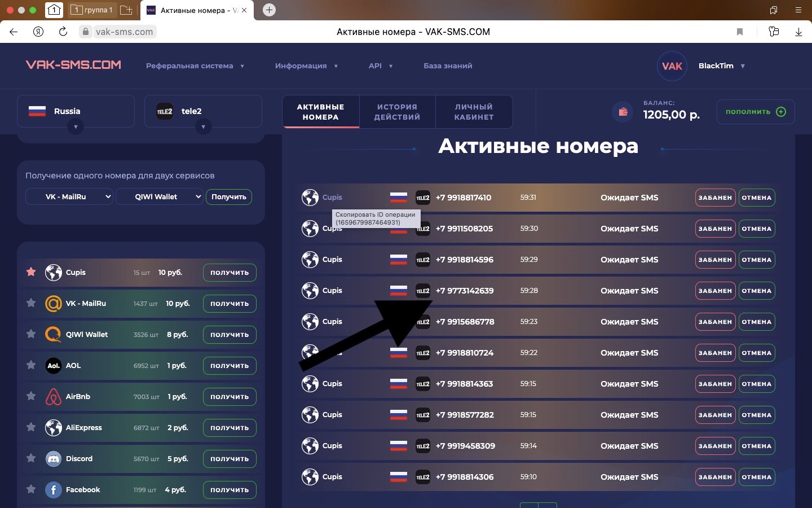Click Забанен for number +7 9918577282
The height and width of the screenshot is (508, 812).
715,415
